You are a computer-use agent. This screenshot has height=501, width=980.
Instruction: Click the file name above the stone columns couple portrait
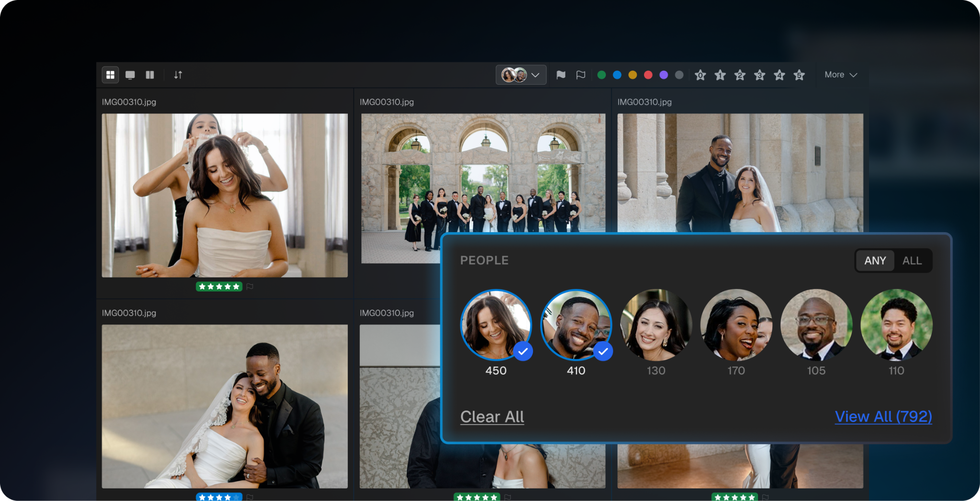click(x=645, y=102)
